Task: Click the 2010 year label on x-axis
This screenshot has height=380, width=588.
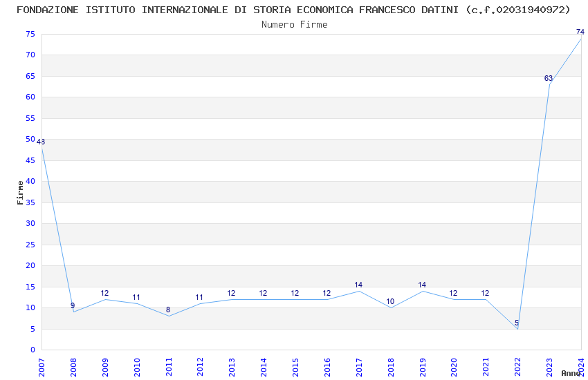Action: pyautogui.click(x=137, y=368)
